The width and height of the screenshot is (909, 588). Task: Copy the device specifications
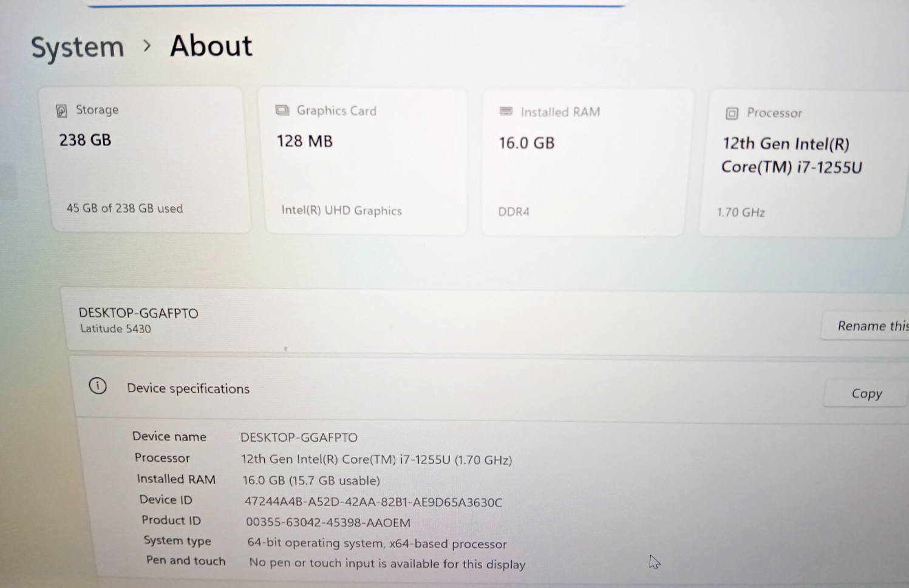(x=866, y=394)
